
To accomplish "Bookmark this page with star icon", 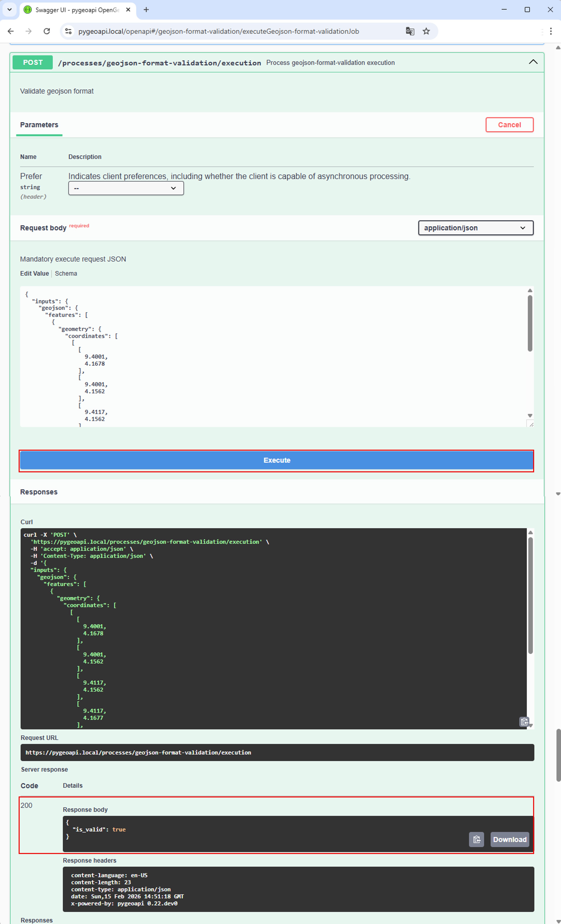I will coord(426,31).
